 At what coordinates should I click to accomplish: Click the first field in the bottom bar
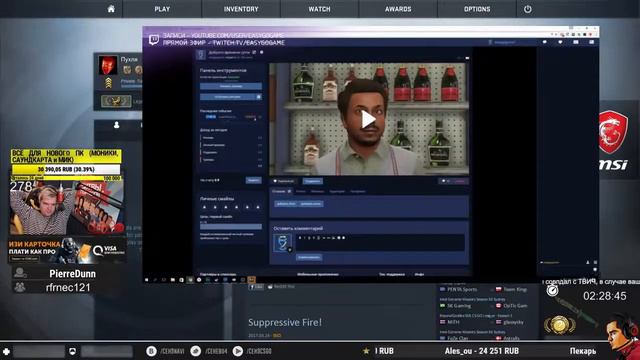(39, 351)
